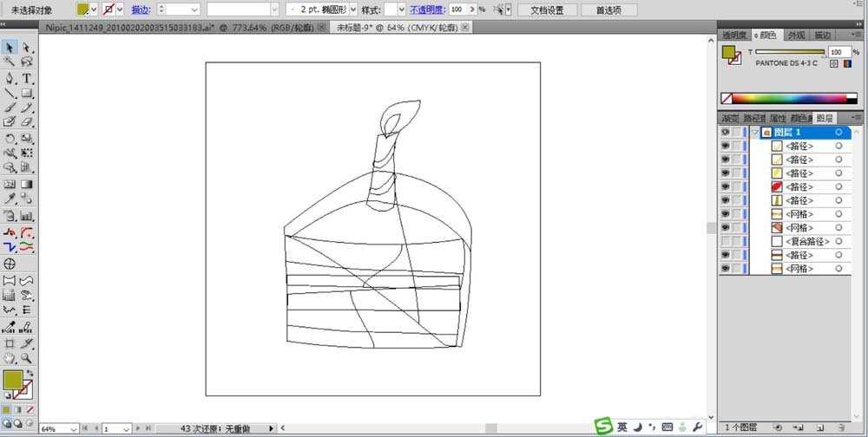
Task: Pick the Direct Selection white arrow tool
Action: click(x=27, y=48)
